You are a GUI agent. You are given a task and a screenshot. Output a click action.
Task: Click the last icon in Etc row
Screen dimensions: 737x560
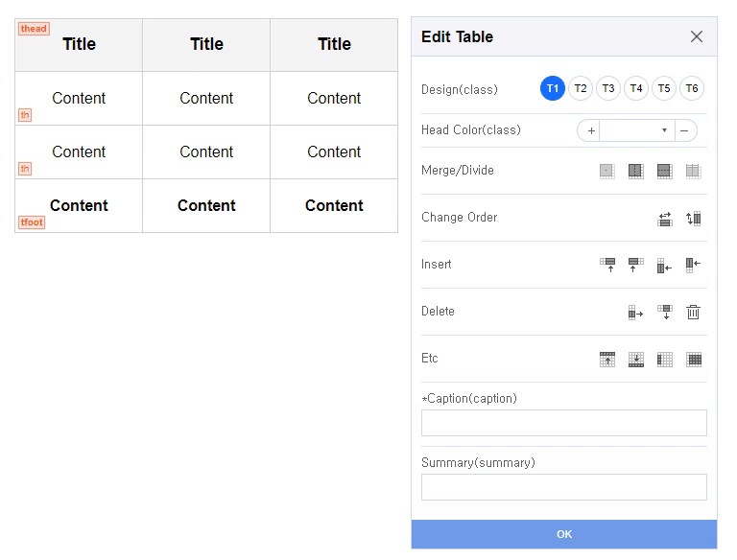point(693,360)
